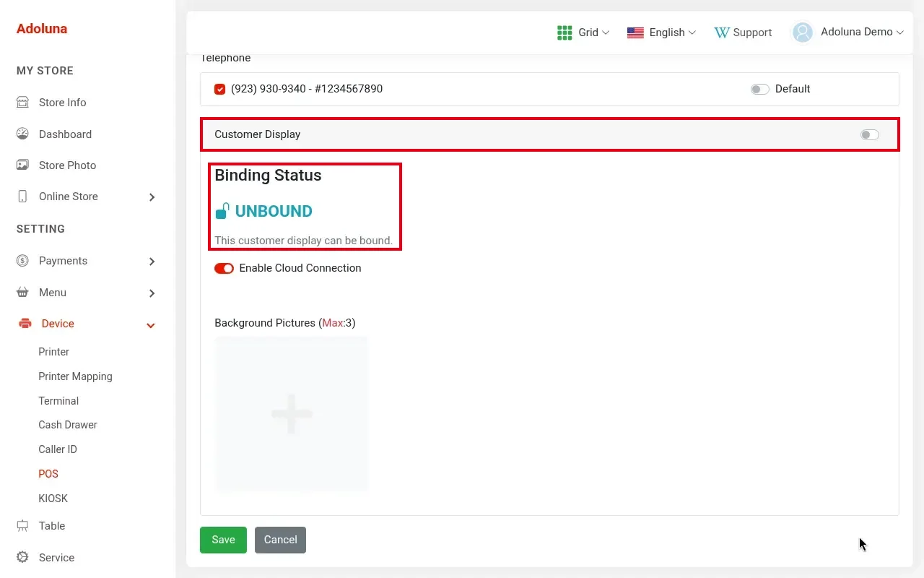924x578 pixels.
Task: Click the gray Cancel button
Action: pyautogui.click(x=280, y=540)
